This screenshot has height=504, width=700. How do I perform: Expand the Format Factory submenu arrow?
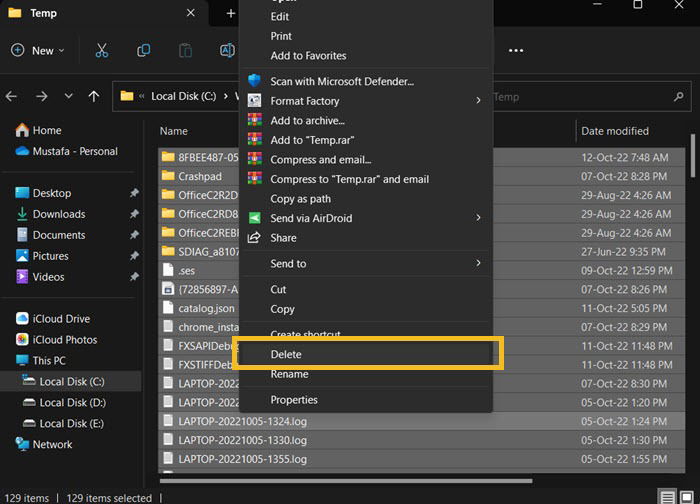(478, 100)
